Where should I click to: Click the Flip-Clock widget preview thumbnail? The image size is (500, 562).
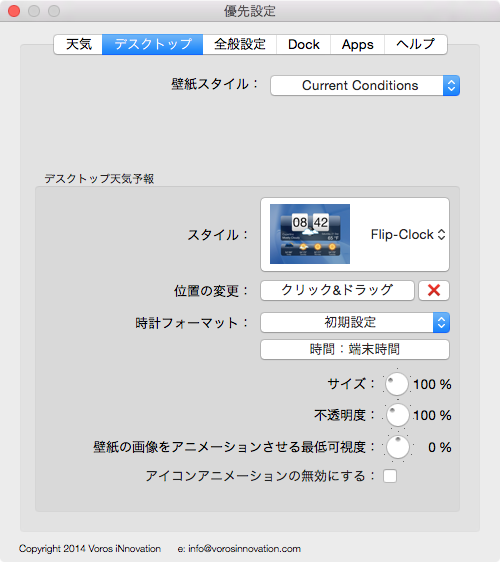click(310, 234)
